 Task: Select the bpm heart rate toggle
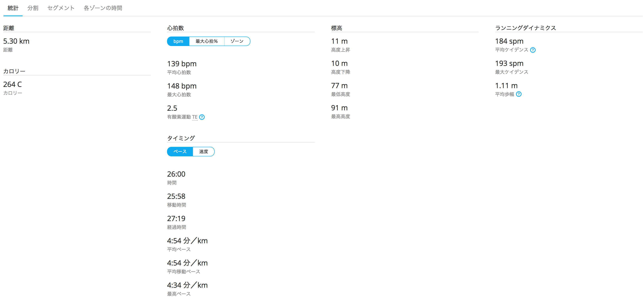pos(178,41)
